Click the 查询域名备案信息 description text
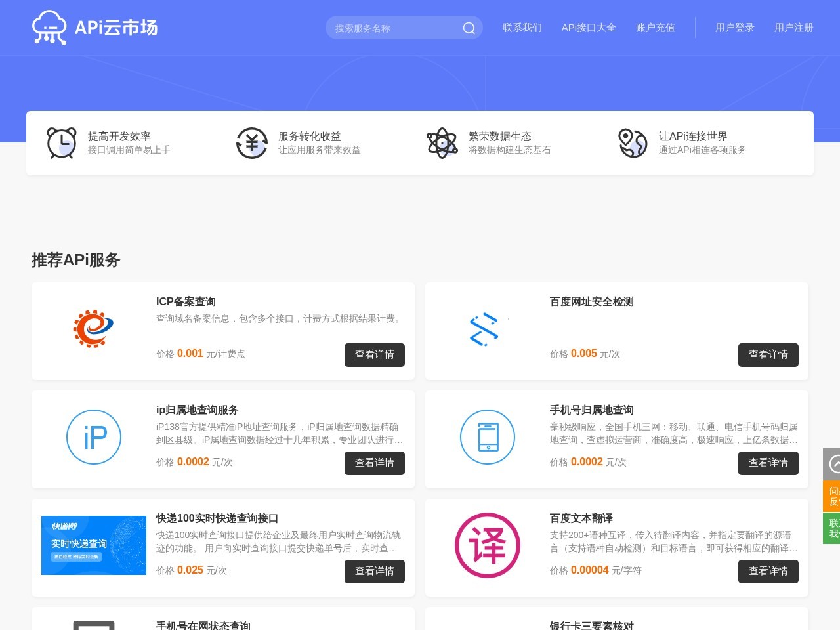Screen dimensions: 840x630 (x=280, y=318)
